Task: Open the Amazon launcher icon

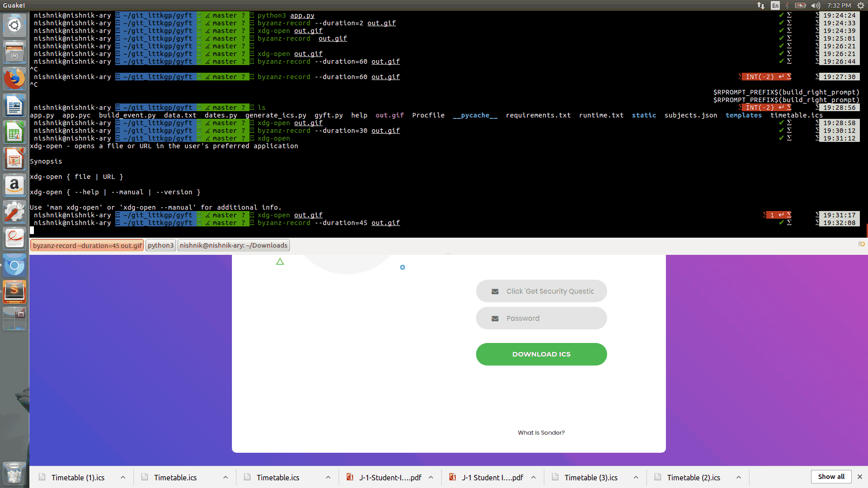Action: click(x=14, y=186)
